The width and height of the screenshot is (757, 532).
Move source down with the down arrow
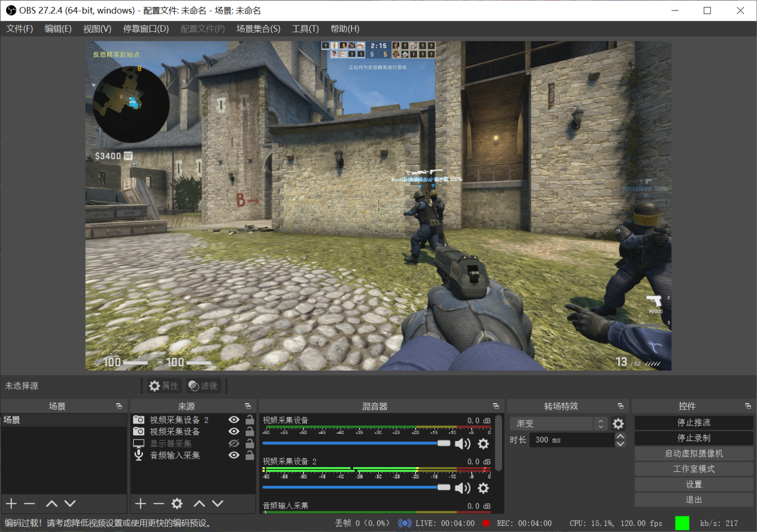point(217,504)
